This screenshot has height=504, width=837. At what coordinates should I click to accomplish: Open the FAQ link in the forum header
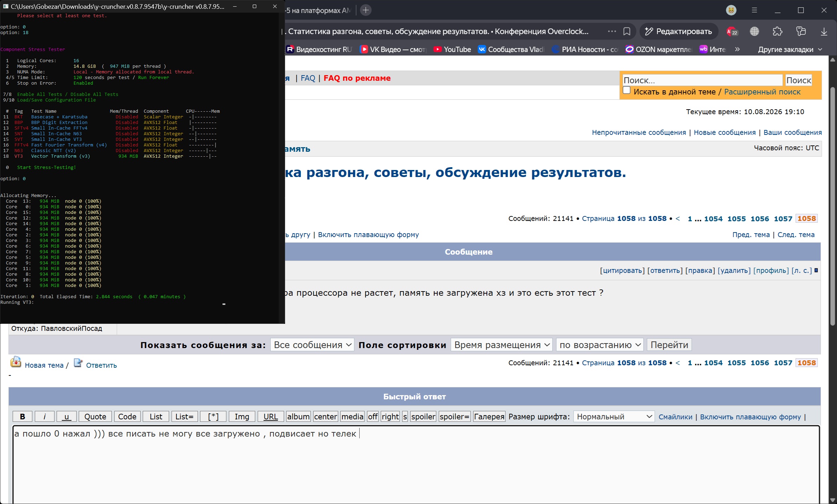(x=308, y=78)
